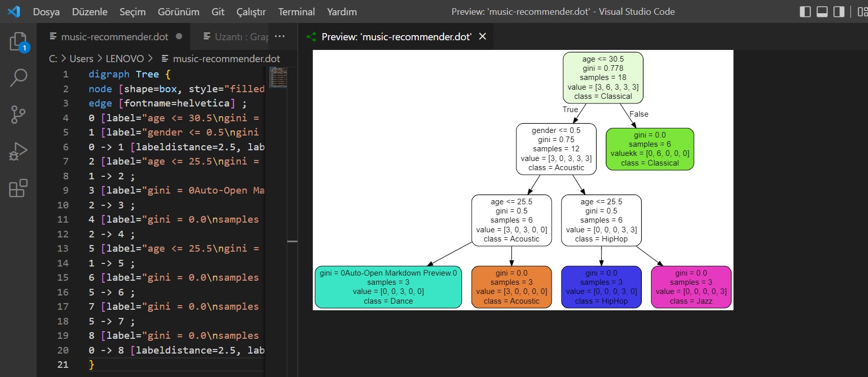Switch to music-recommender.dot editor tab
This screenshot has height=377, width=868.
(114, 37)
